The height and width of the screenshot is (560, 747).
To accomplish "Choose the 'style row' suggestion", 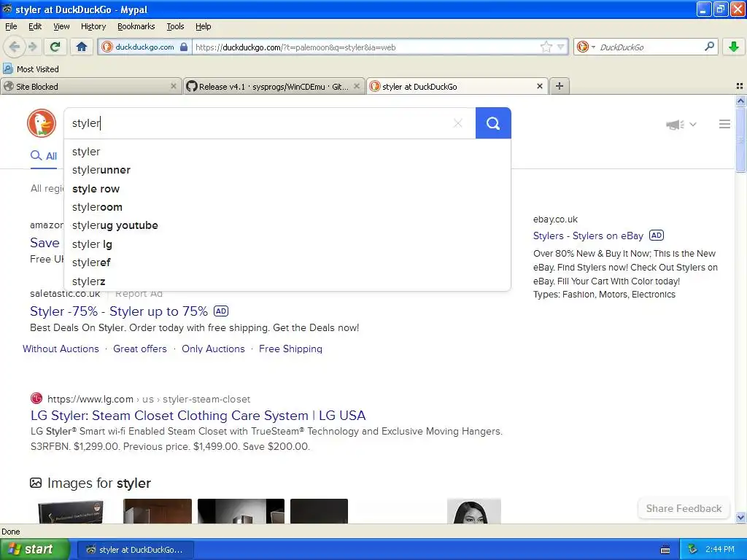I will 287,189.
